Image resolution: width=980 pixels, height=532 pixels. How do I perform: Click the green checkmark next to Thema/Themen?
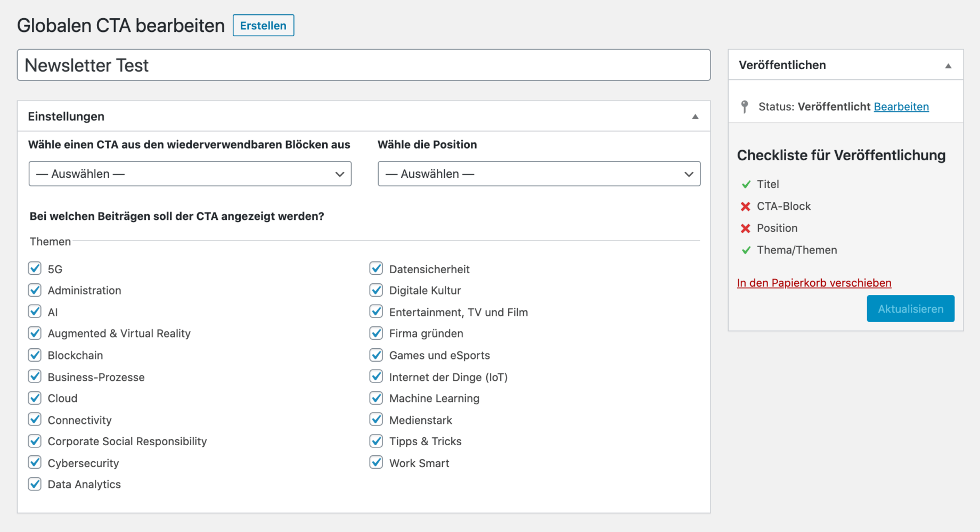(x=745, y=250)
